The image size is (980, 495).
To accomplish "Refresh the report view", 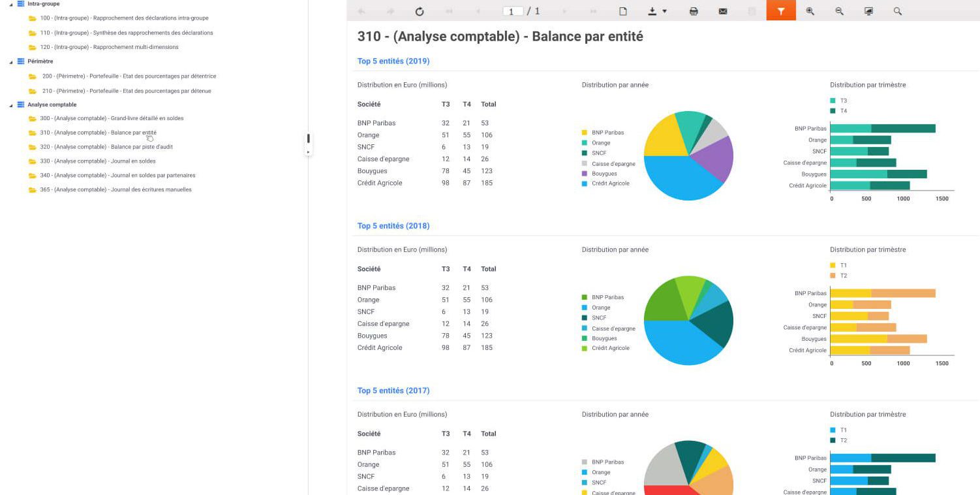I will (x=420, y=11).
